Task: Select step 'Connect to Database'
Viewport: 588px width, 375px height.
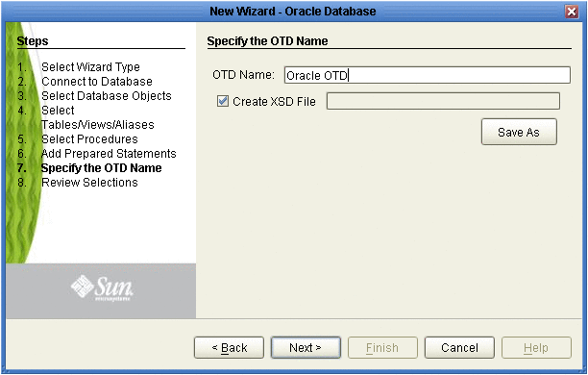Action: point(97,81)
